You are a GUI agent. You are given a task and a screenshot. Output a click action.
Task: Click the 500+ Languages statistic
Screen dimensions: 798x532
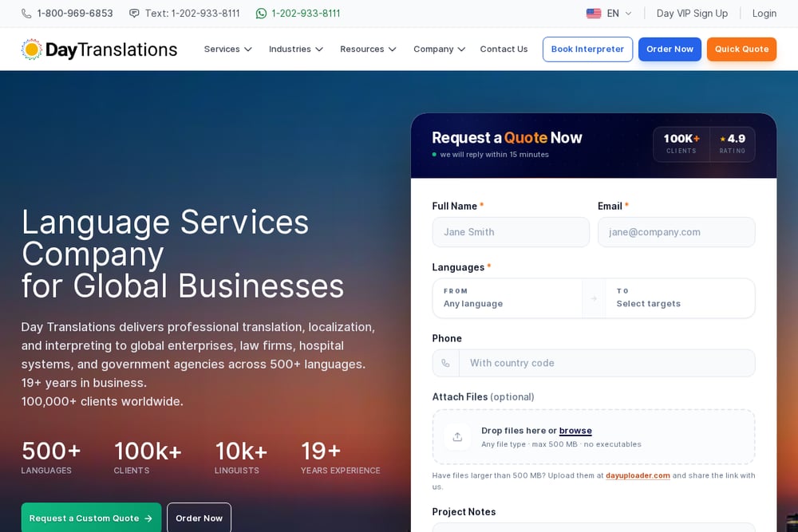[51, 457]
